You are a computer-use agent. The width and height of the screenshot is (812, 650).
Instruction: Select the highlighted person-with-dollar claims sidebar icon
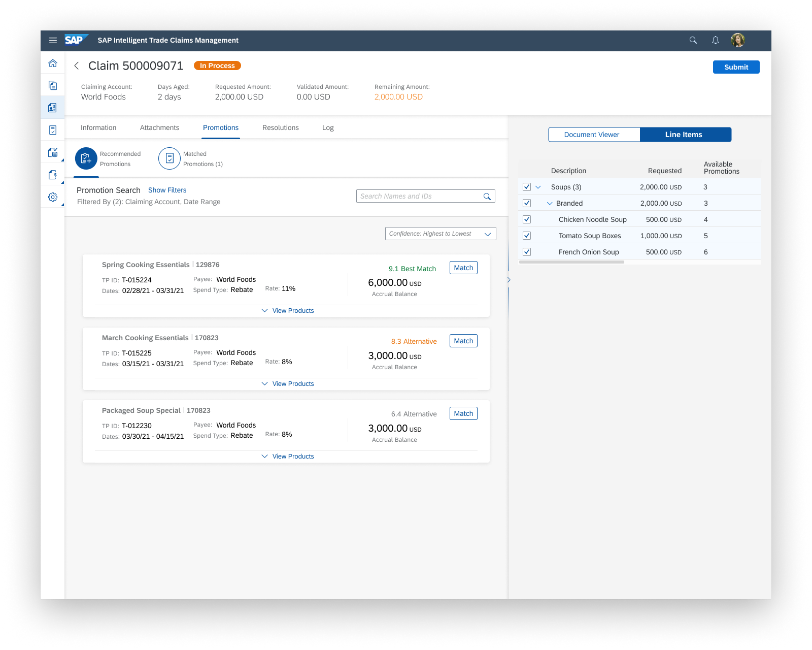point(53,108)
